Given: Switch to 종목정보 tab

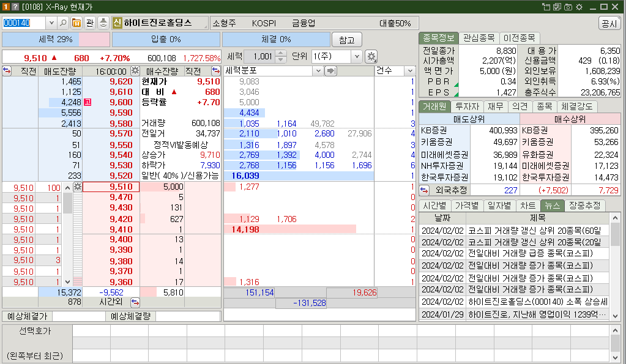Looking at the screenshot, I should (438, 38).
